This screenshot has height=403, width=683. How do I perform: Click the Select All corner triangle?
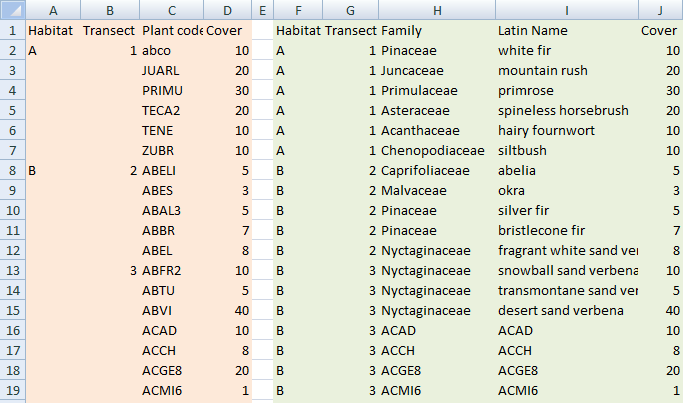tap(13, 10)
